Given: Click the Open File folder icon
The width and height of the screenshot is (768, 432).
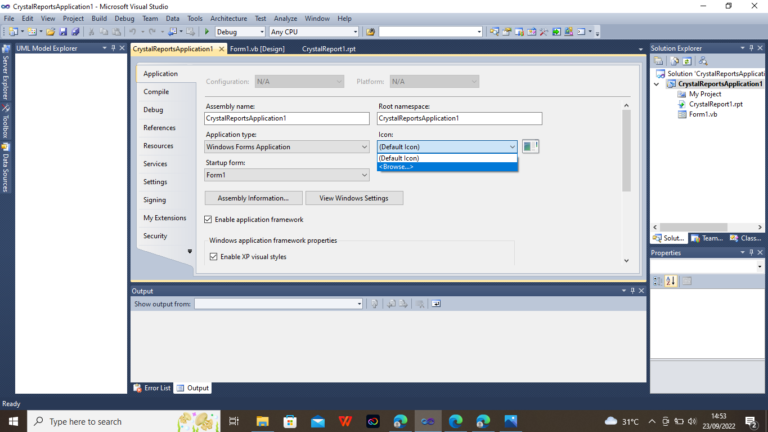Looking at the screenshot, I should click(x=50, y=32).
